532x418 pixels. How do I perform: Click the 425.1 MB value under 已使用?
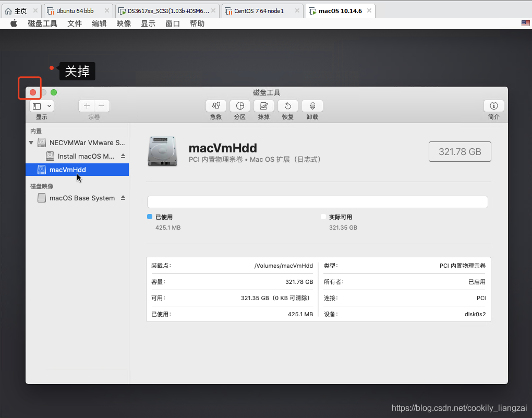168,228
